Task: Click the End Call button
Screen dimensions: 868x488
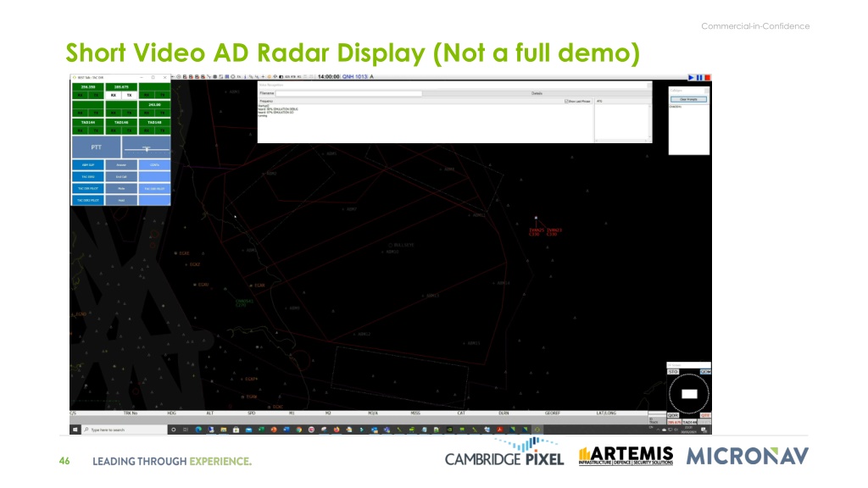Action: click(x=121, y=176)
